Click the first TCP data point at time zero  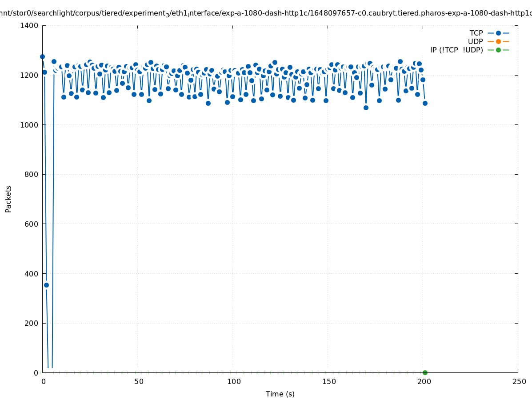pyautogui.click(x=42, y=56)
